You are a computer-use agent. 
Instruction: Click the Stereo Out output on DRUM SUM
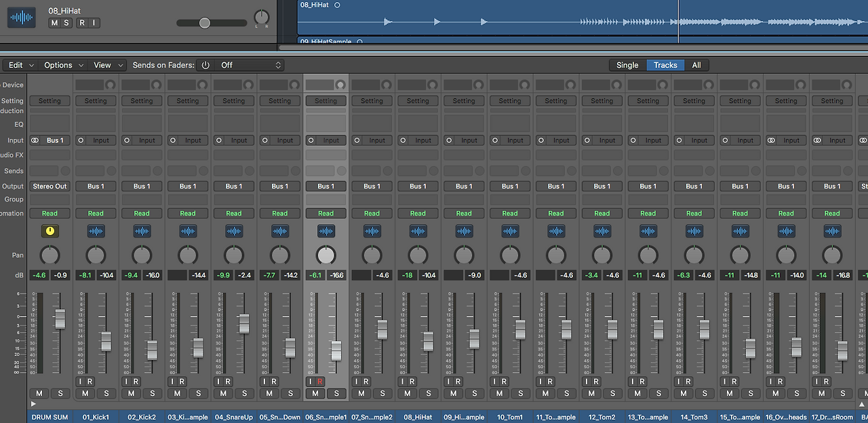point(50,186)
